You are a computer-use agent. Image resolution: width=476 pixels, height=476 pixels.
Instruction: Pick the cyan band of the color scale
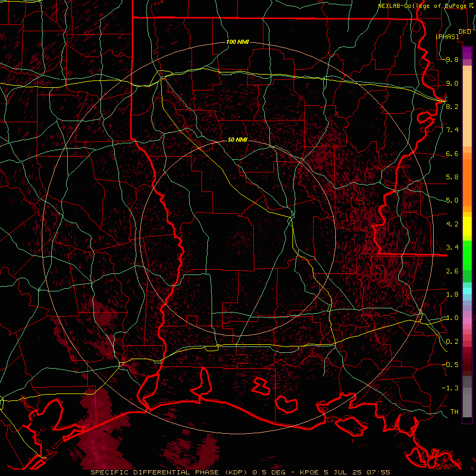[467, 291]
